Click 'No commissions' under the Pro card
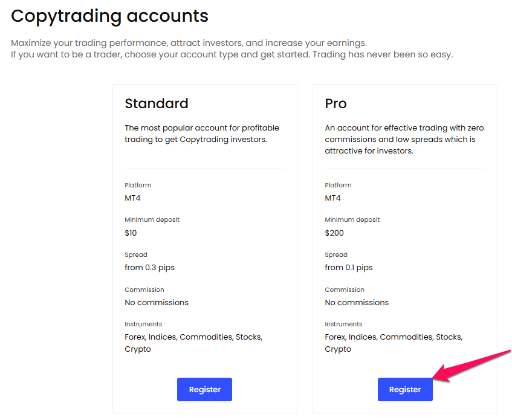Image resolution: width=512 pixels, height=420 pixels. 357,302
